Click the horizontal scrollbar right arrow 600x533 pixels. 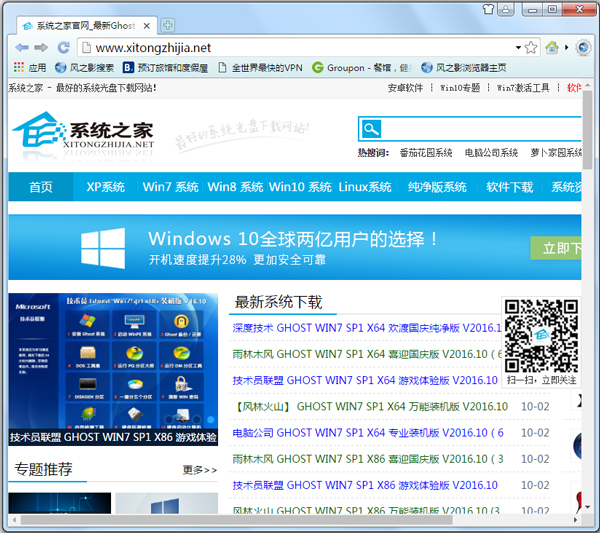[575, 520]
